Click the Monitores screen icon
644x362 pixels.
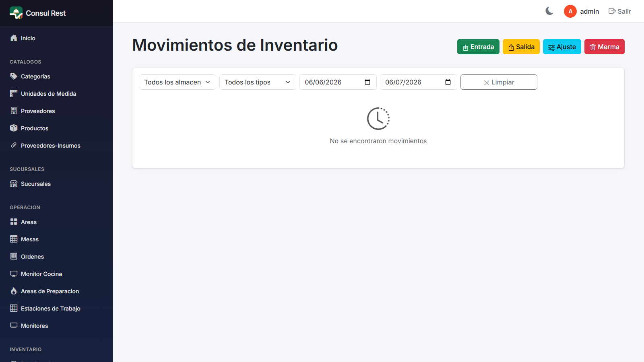tap(14, 325)
